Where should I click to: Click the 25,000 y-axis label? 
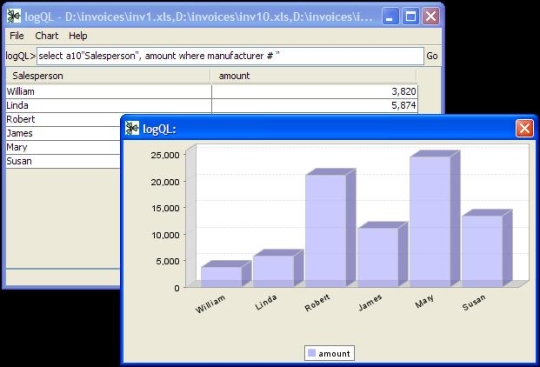[165, 155]
